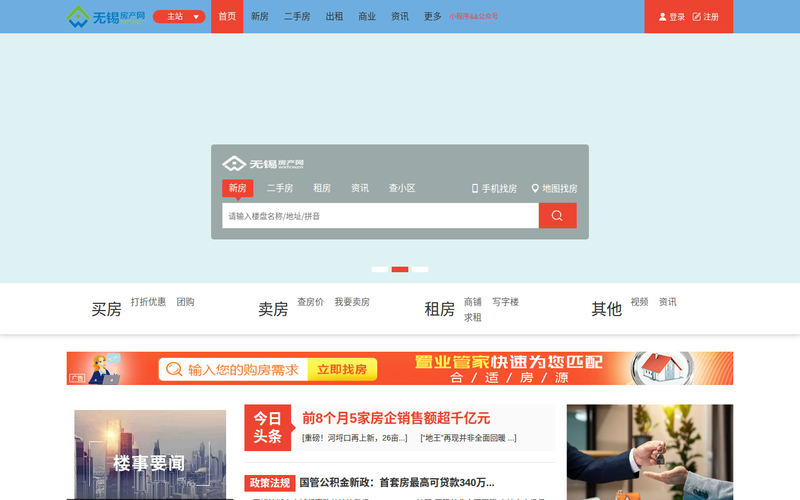
Task: Click the 我要卖房 link
Action: point(352,302)
